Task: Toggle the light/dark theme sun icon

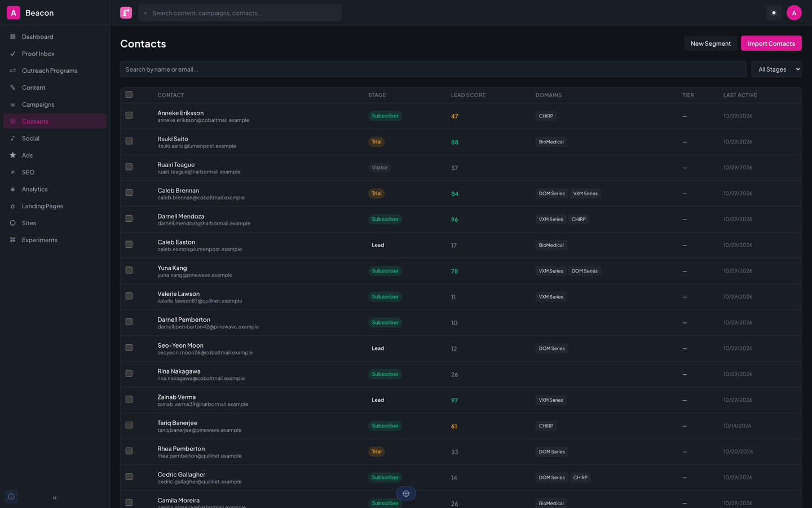Action: pos(774,12)
